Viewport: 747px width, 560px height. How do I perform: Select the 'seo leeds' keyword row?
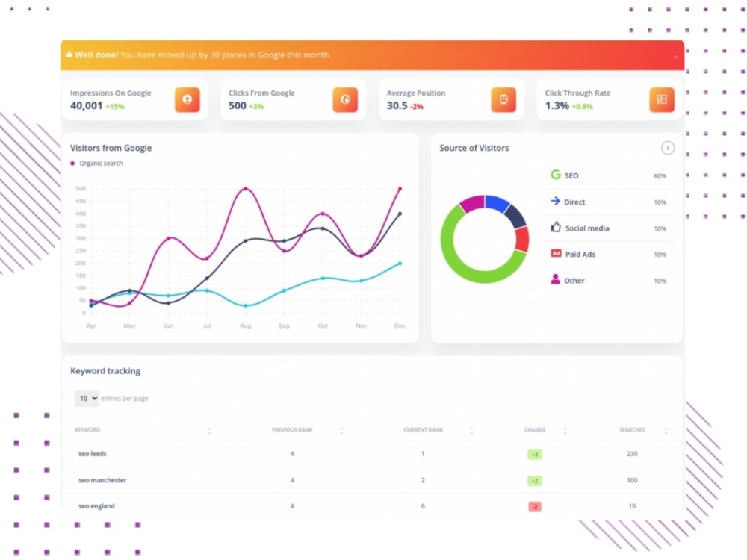(373, 454)
